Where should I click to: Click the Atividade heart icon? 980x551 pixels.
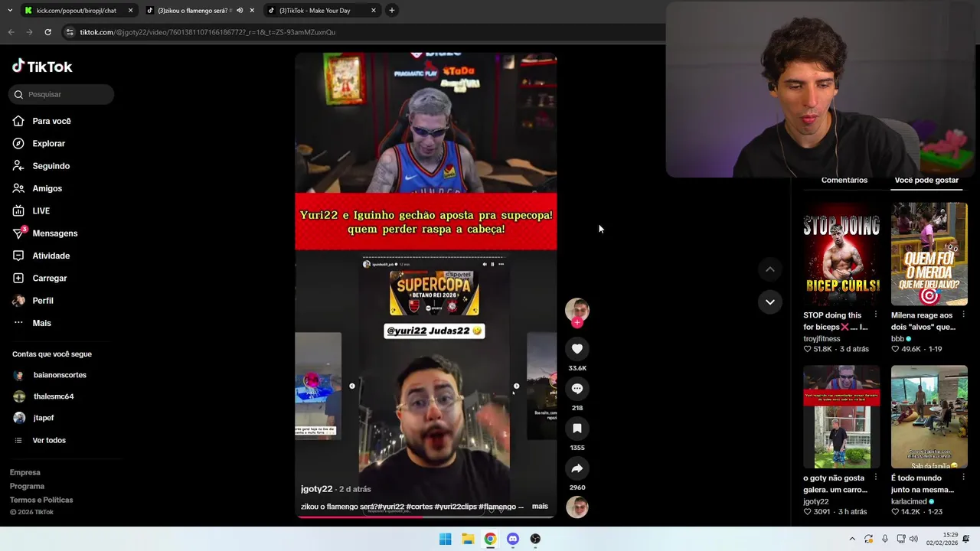(18, 256)
